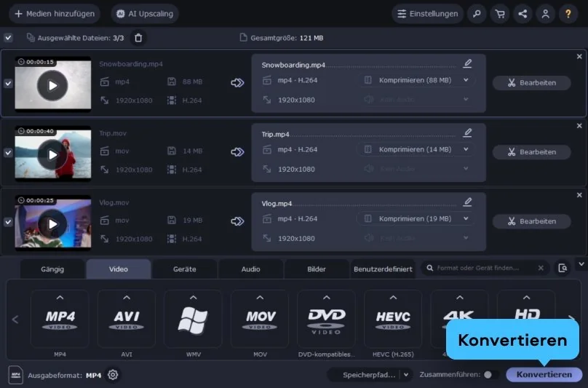Rename Snowboarding.mp4 output with pencil icon
The height and width of the screenshot is (388, 588).
(467, 63)
